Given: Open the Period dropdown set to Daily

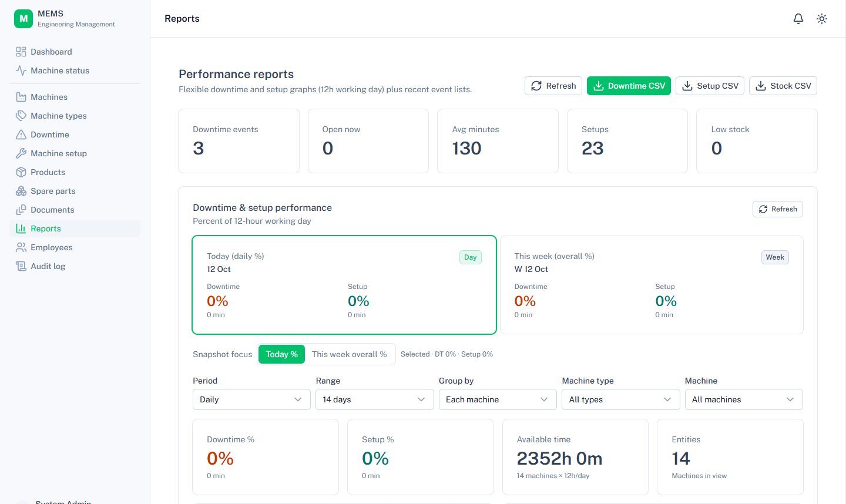Looking at the screenshot, I should [251, 399].
